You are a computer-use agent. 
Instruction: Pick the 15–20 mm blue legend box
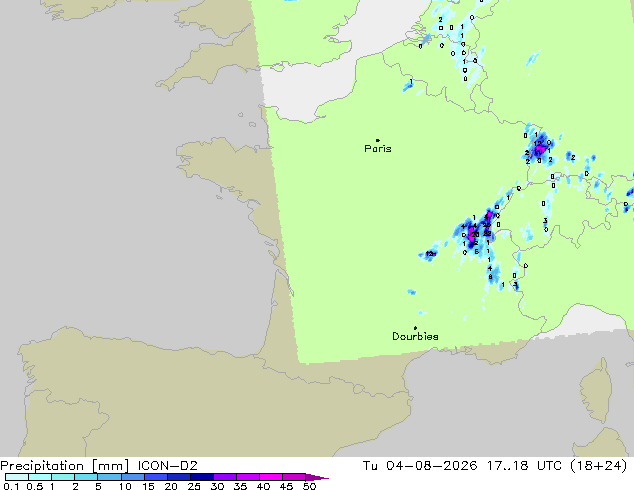[x=155, y=477]
